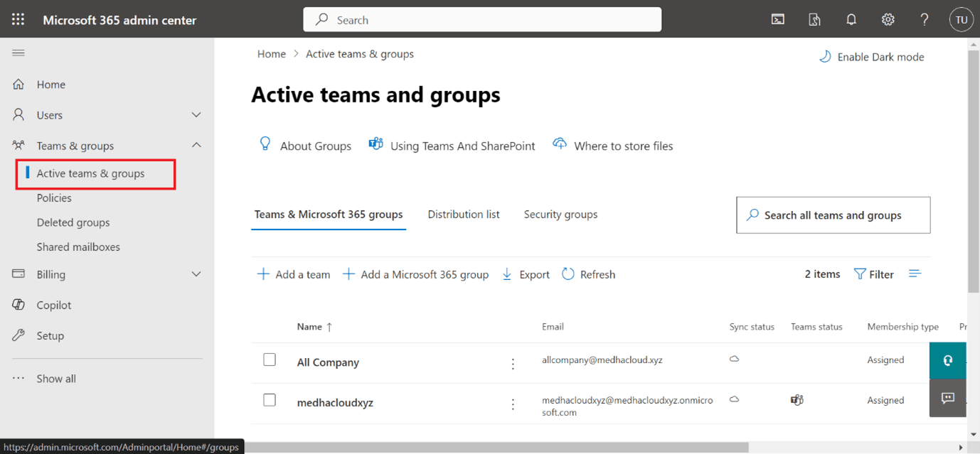Open the Help question mark icon
Screen dimensions: 980x454
point(924,19)
